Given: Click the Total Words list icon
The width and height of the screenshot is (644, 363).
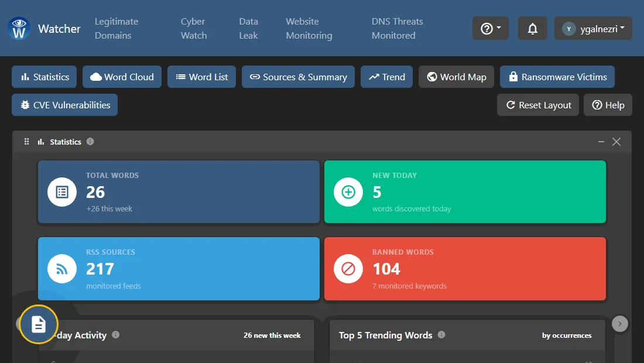Looking at the screenshot, I should 62,192.
